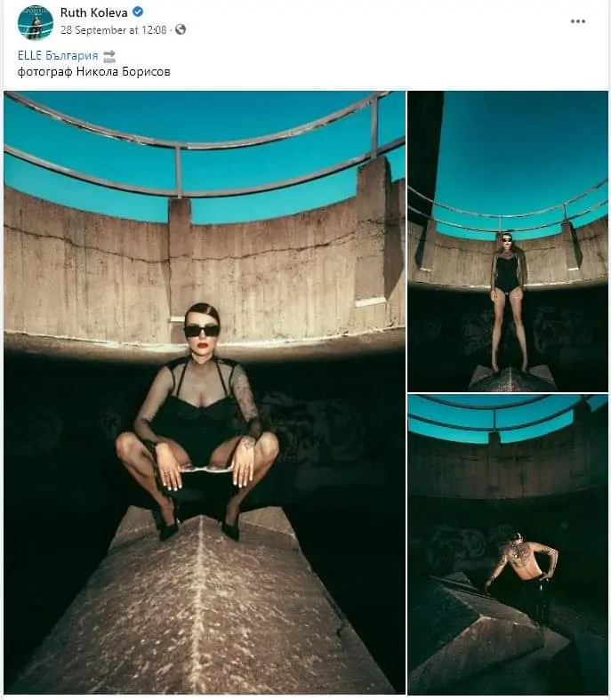
Task: Click the share arrows icon after ELLE България
Action: pos(109,56)
